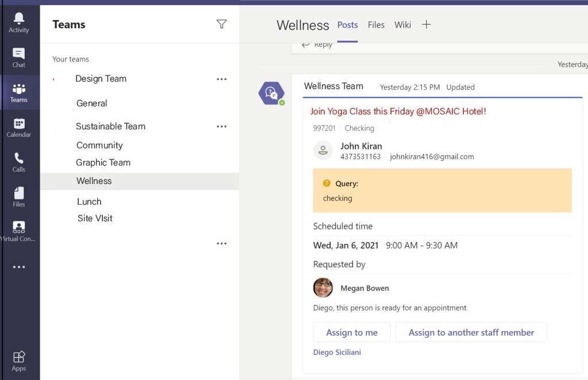Image resolution: width=588 pixels, height=380 pixels.
Task: Click the Yesterday 2:15 PM timestamp
Action: [410, 87]
